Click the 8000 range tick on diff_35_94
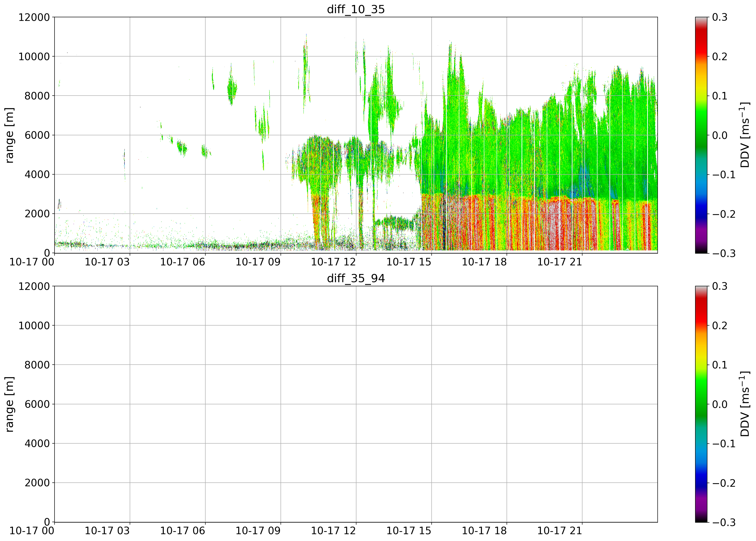Screen dimensions: 756x541 click(37, 365)
